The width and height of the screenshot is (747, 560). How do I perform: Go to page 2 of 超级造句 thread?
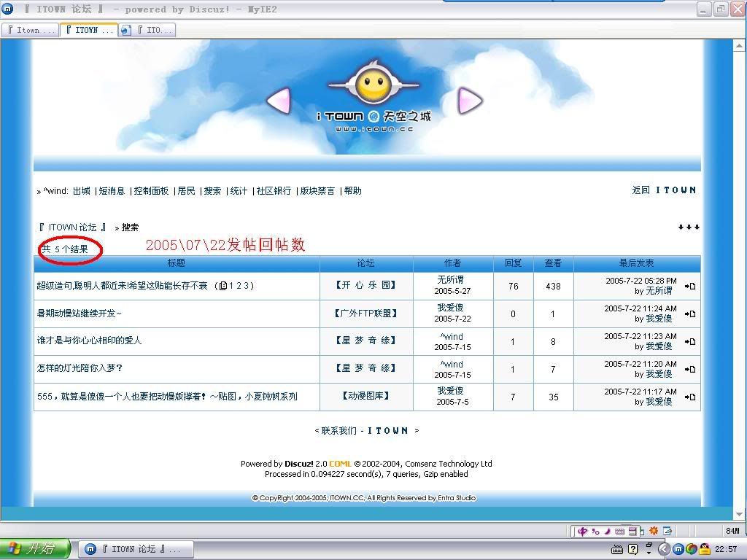[239, 286]
